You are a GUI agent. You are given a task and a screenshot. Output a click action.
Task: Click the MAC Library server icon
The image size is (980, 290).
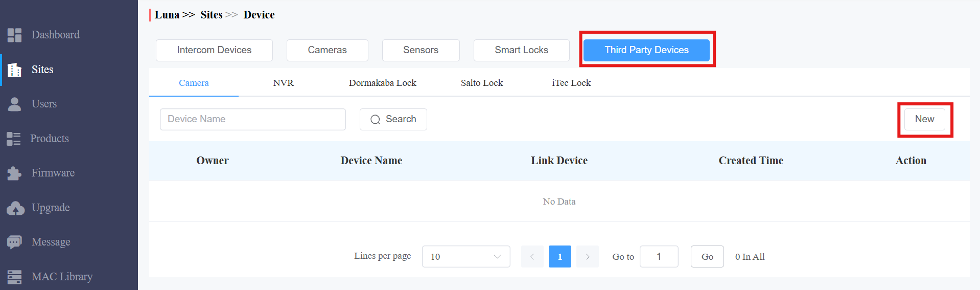tap(14, 277)
